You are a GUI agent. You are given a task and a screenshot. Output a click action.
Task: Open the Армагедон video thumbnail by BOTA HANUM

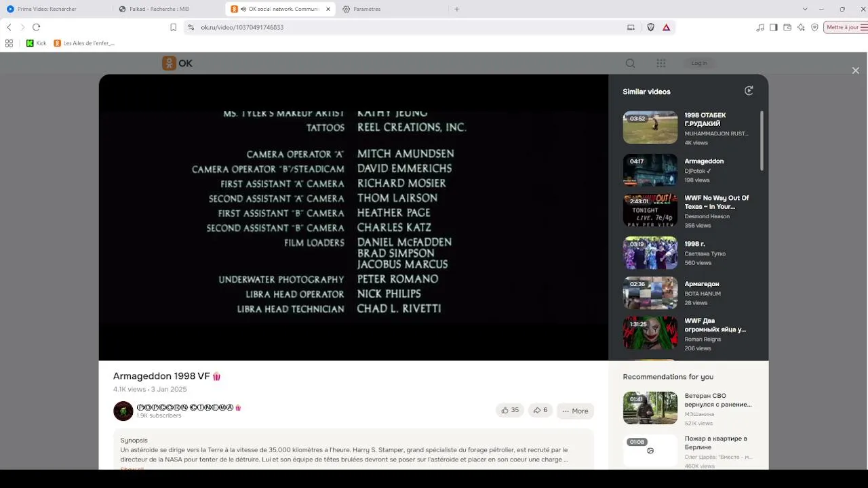[x=650, y=293]
